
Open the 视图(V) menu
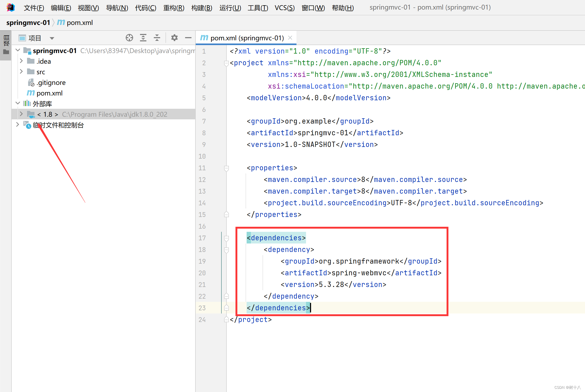pyautogui.click(x=88, y=8)
